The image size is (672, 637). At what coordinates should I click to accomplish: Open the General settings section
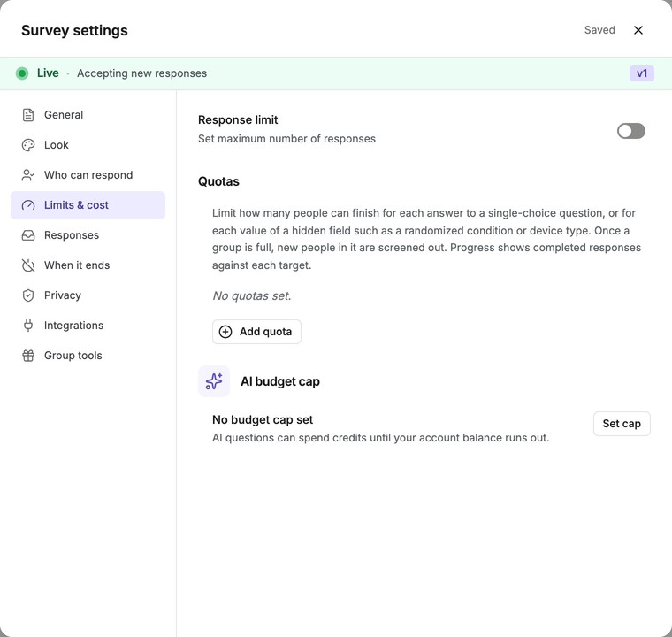pos(88,115)
